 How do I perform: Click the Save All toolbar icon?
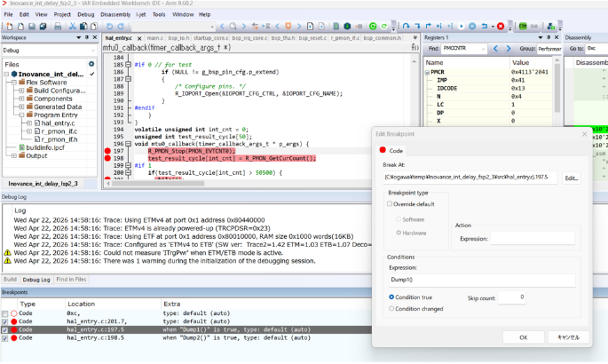click(43, 27)
